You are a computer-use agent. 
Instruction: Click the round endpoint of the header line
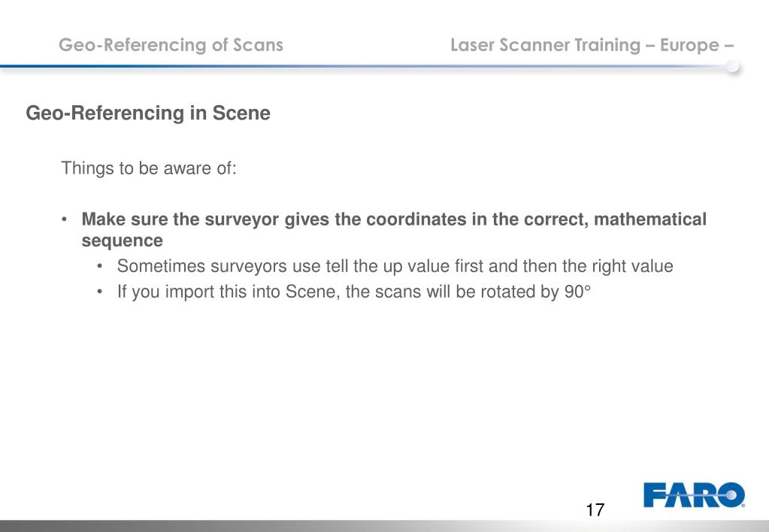click(732, 66)
